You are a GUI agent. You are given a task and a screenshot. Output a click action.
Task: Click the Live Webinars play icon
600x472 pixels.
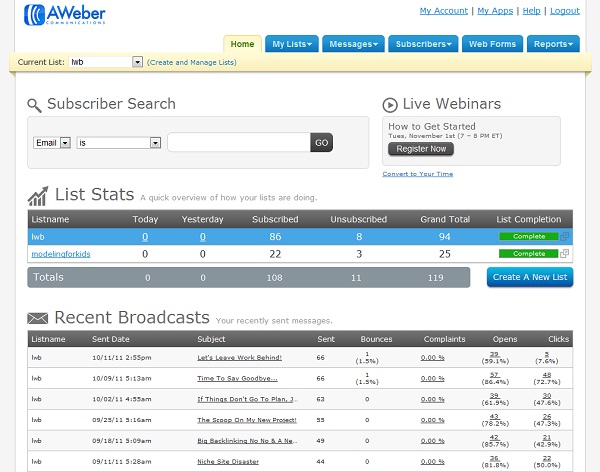[390, 105]
